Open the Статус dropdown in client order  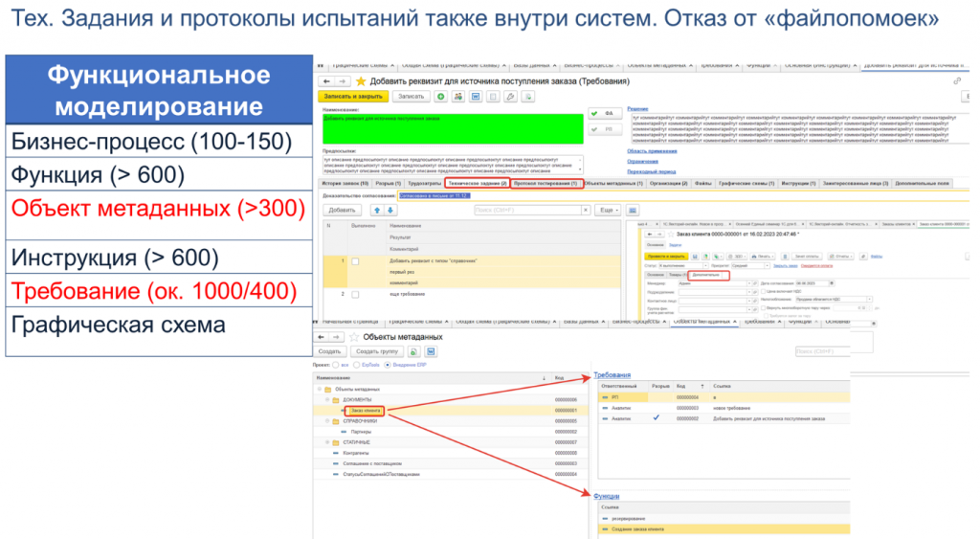click(x=705, y=266)
